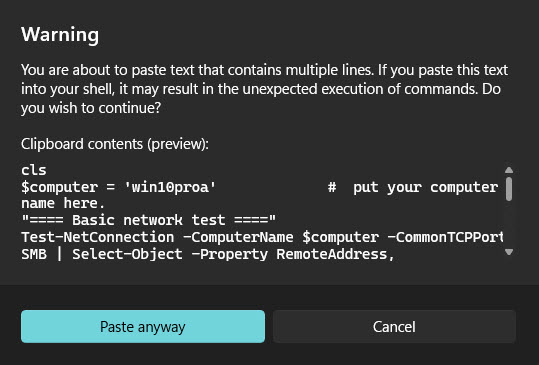Click the empty scrollbar track below the thumb
The width and height of the screenshot is (539, 365).
point(509,224)
